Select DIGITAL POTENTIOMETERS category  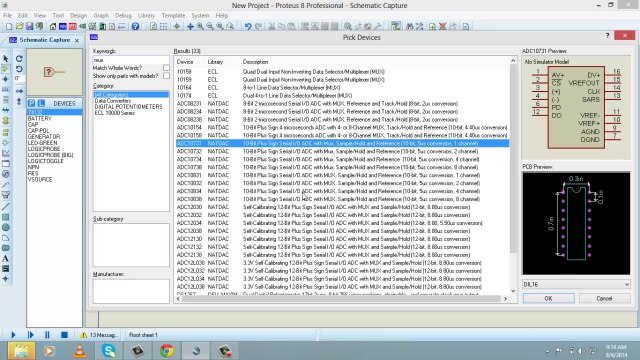coord(128,107)
